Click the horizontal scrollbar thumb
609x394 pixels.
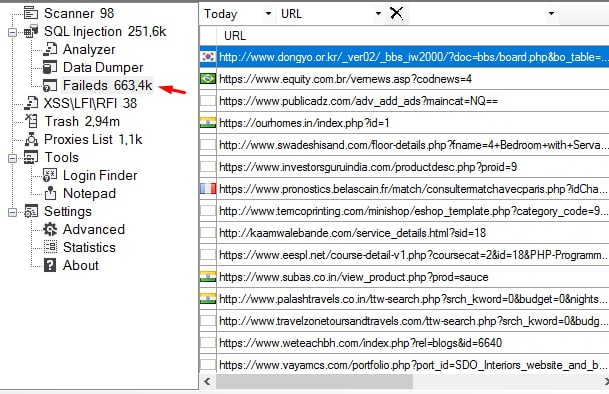pos(314,382)
